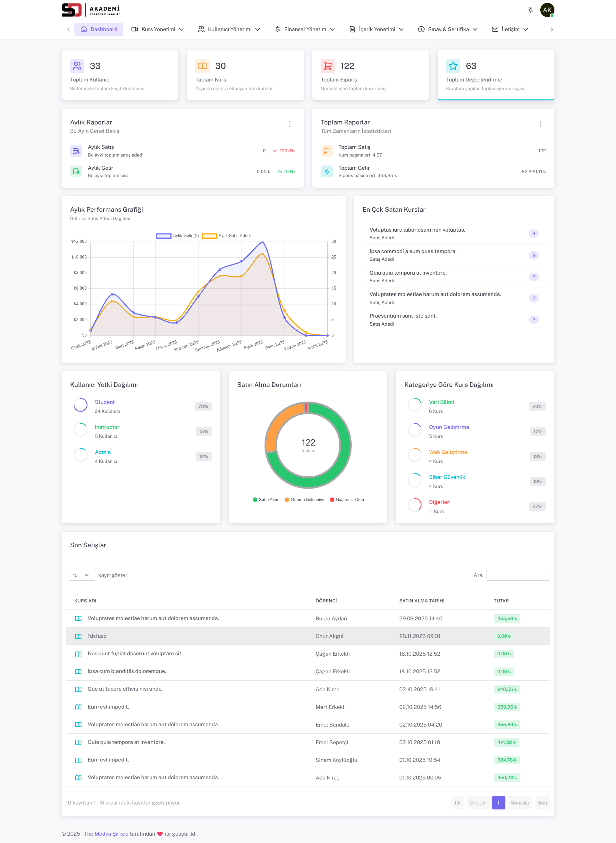Expand the Kurs Yönetimi dropdown

tap(157, 29)
